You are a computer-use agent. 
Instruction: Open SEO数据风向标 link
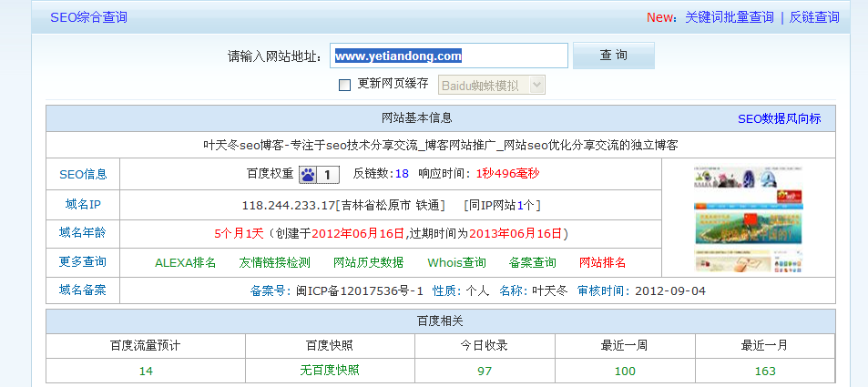(779, 118)
